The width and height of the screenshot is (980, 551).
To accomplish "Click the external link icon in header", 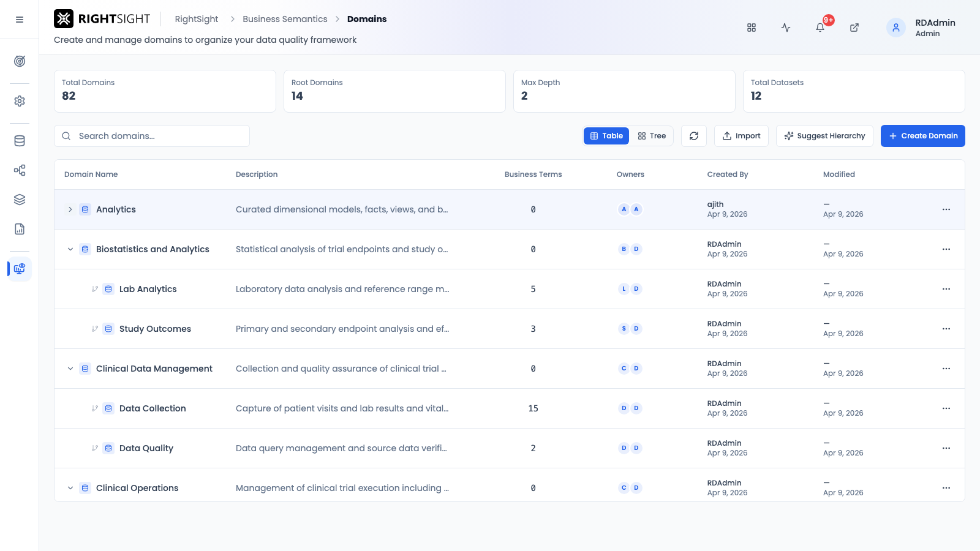I will point(854,28).
